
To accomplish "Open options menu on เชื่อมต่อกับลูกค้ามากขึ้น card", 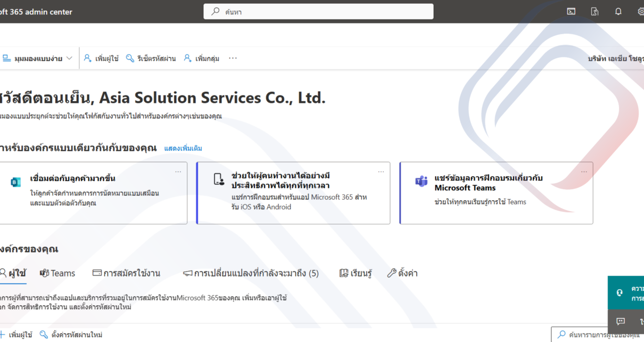I will pyautogui.click(x=178, y=172).
